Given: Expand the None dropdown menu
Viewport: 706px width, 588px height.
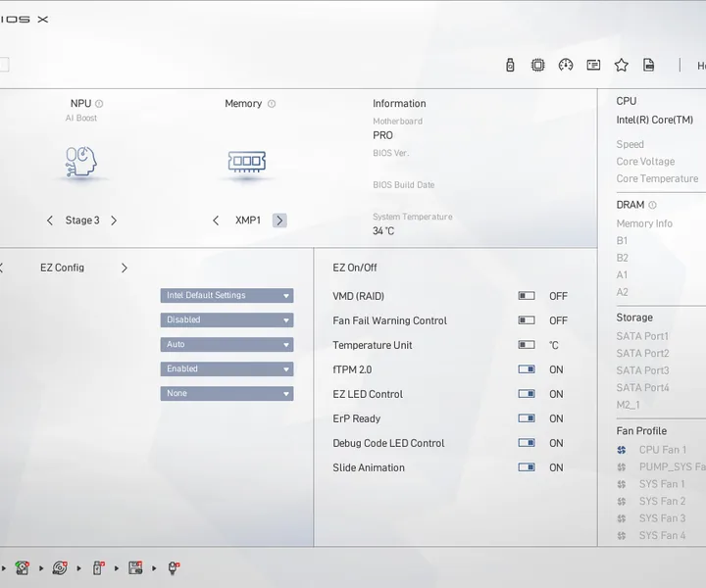Looking at the screenshot, I should [227, 394].
